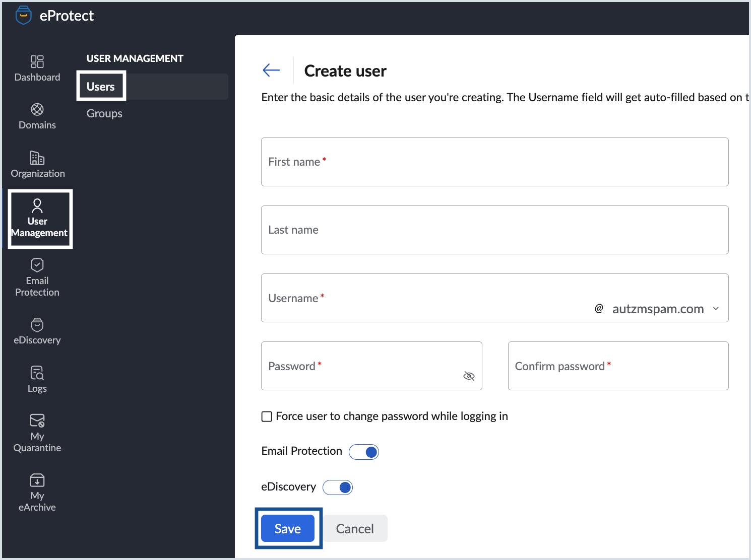Select Groups in User Management menu

tap(104, 113)
